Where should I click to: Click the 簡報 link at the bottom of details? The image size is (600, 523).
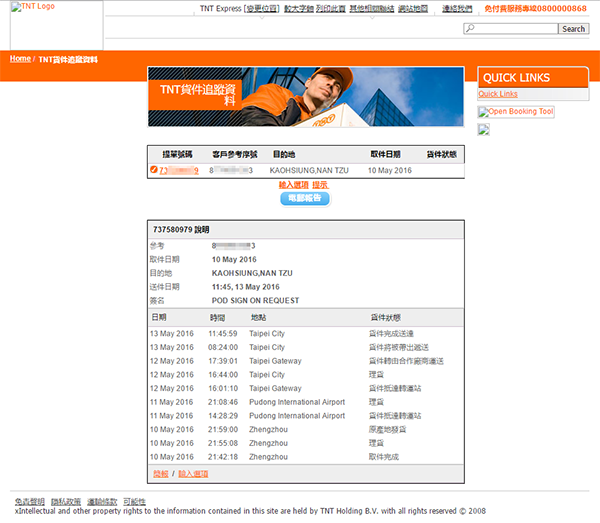(x=161, y=474)
